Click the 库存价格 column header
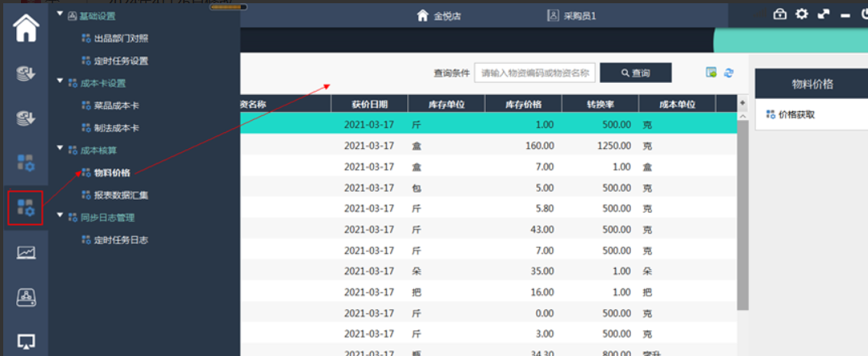The width and height of the screenshot is (868, 356). [x=523, y=104]
